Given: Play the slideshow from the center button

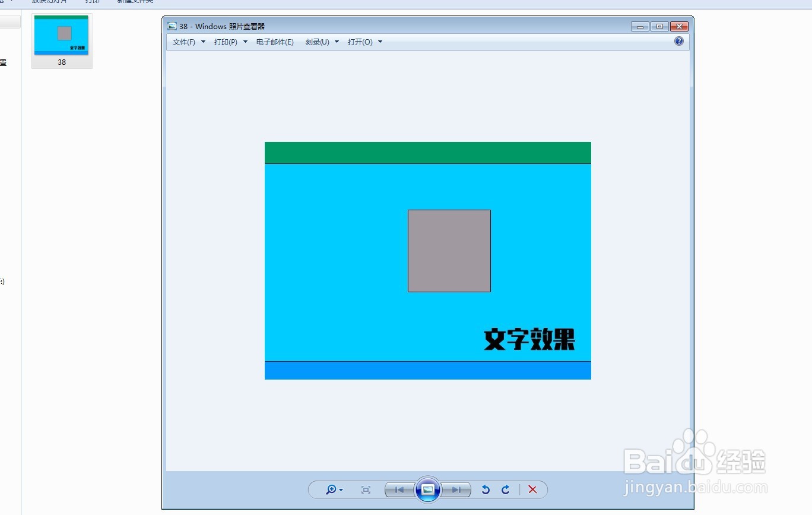Looking at the screenshot, I should [x=428, y=489].
